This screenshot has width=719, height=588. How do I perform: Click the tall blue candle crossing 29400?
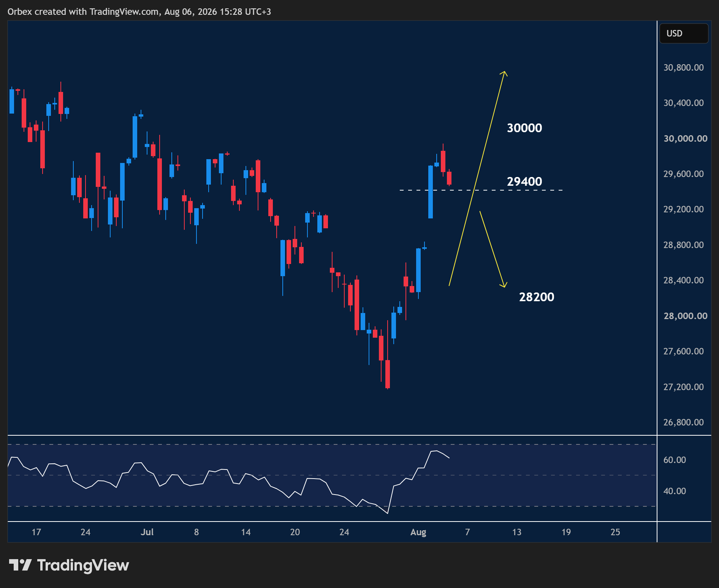[x=431, y=192]
